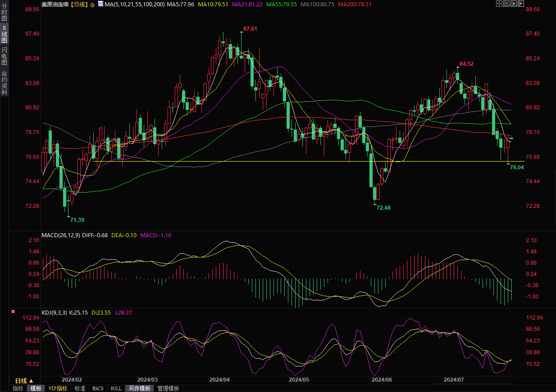Click the 另存模板 button

[x=139, y=388]
